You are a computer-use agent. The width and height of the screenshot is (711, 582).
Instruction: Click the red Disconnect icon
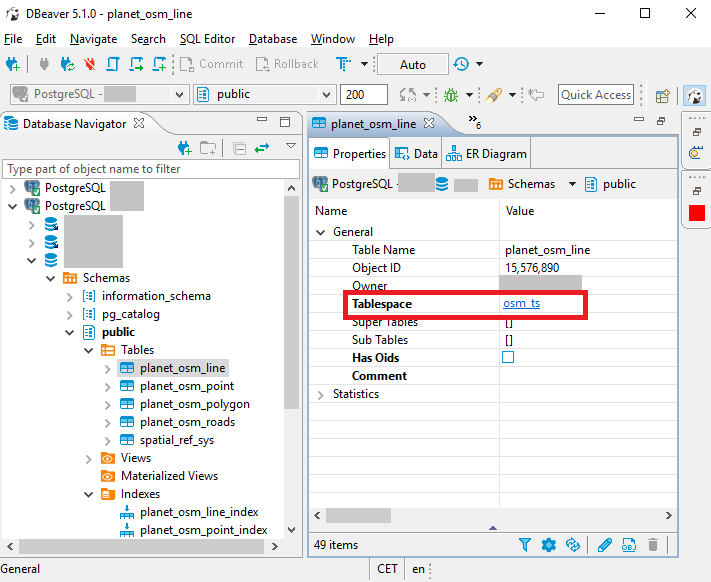click(x=90, y=64)
